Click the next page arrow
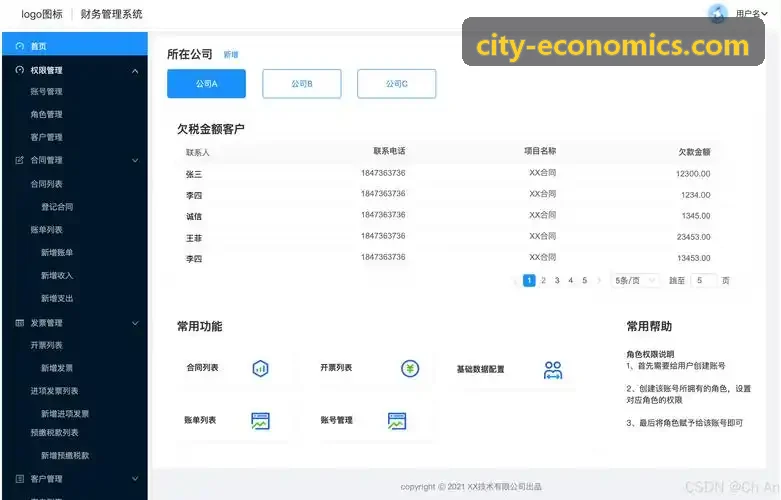Image resolution: width=781 pixels, height=500 pixels. (x=599, y=280)
